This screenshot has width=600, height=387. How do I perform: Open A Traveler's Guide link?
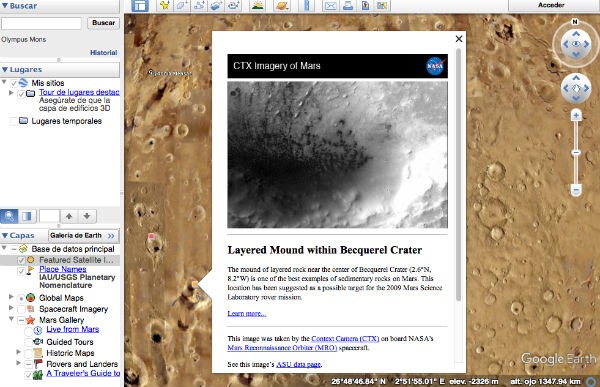[x=83, y=374]
